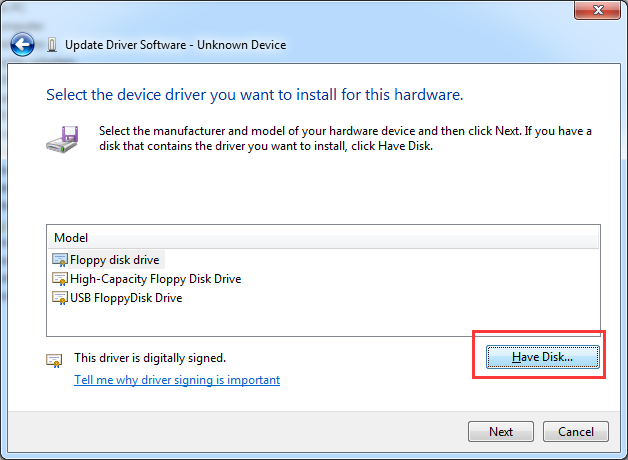Click the 'Select the device driver' heading
The image size is (628, 460).
point(254,95)
